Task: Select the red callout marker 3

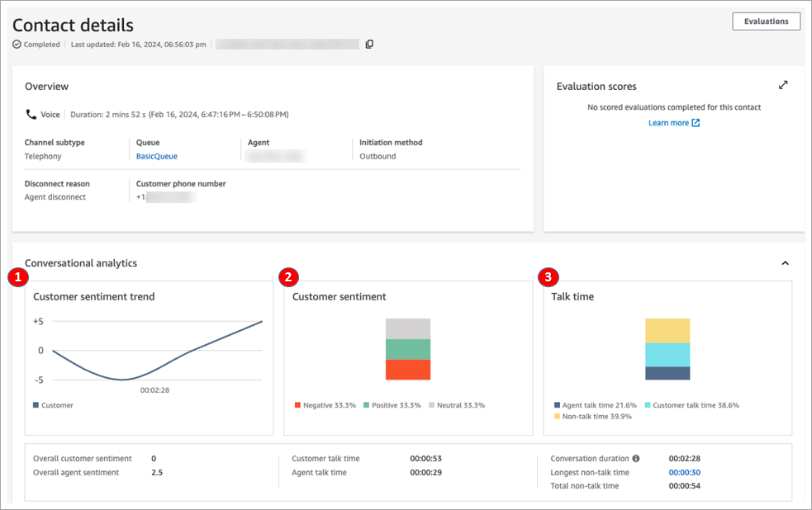Action: (548, 277)
